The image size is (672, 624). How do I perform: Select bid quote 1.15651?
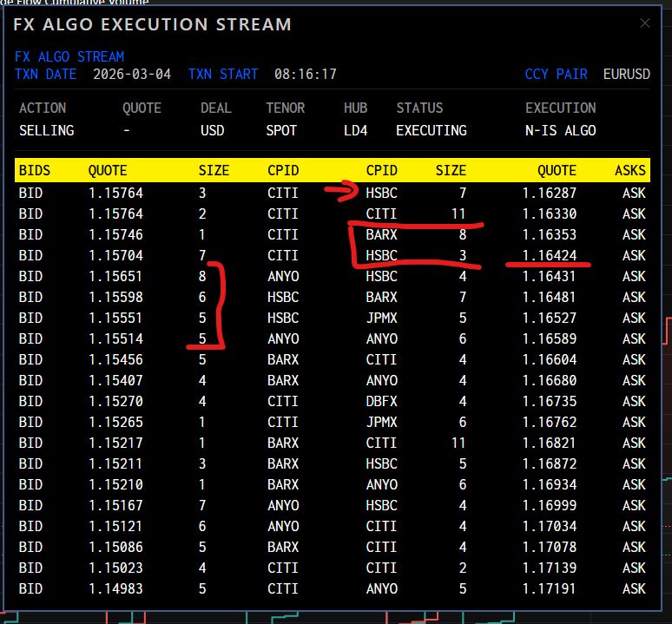click(115, 276)
